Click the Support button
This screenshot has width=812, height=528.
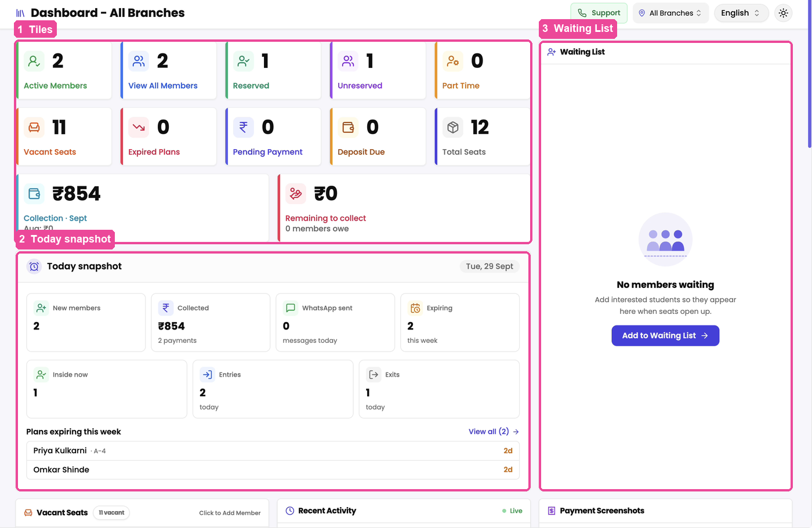[599, 13]
